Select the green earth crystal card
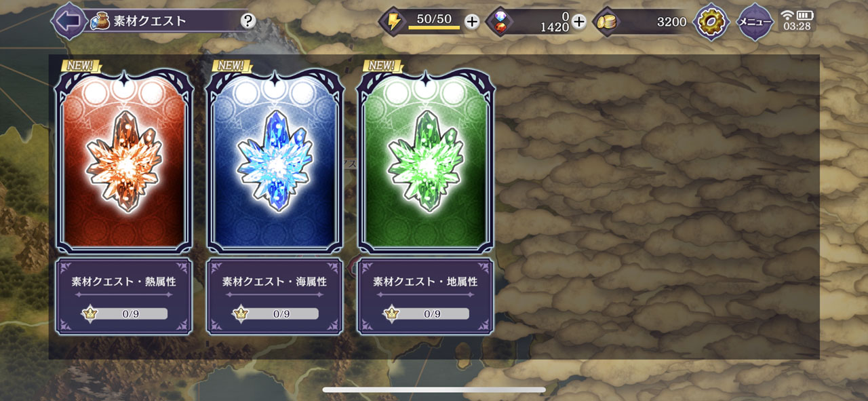This screenshot has width=868, height=401. point(426,161)
